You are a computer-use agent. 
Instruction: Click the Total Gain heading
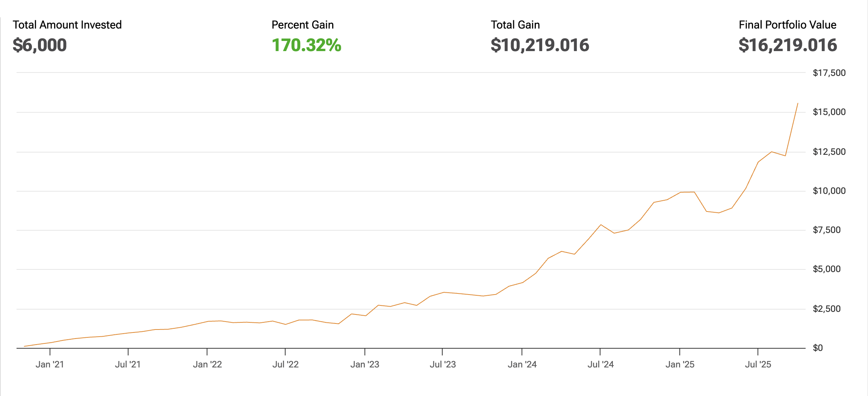click(x=515, y=25)
